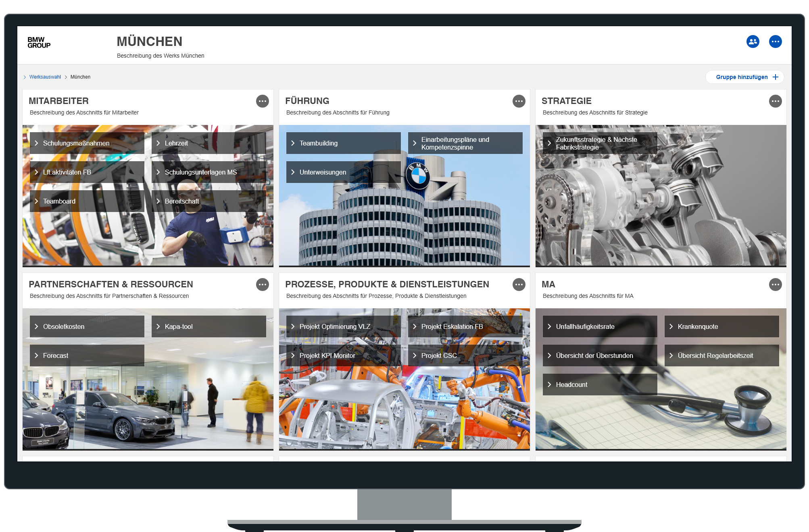Open Unterweisungen tile
809x532 pixels.
click(x=344, y=172)
